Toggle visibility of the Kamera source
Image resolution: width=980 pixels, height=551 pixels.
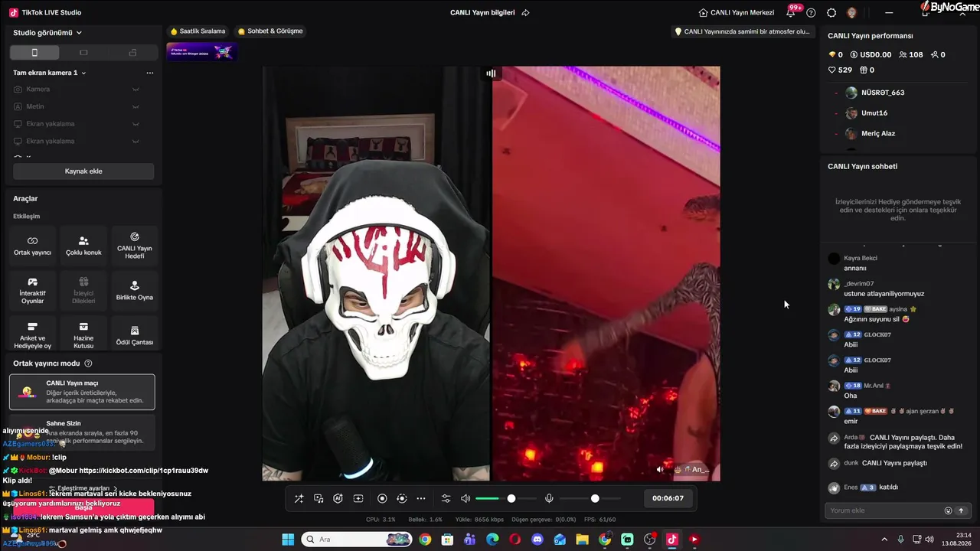click(136, 90)
